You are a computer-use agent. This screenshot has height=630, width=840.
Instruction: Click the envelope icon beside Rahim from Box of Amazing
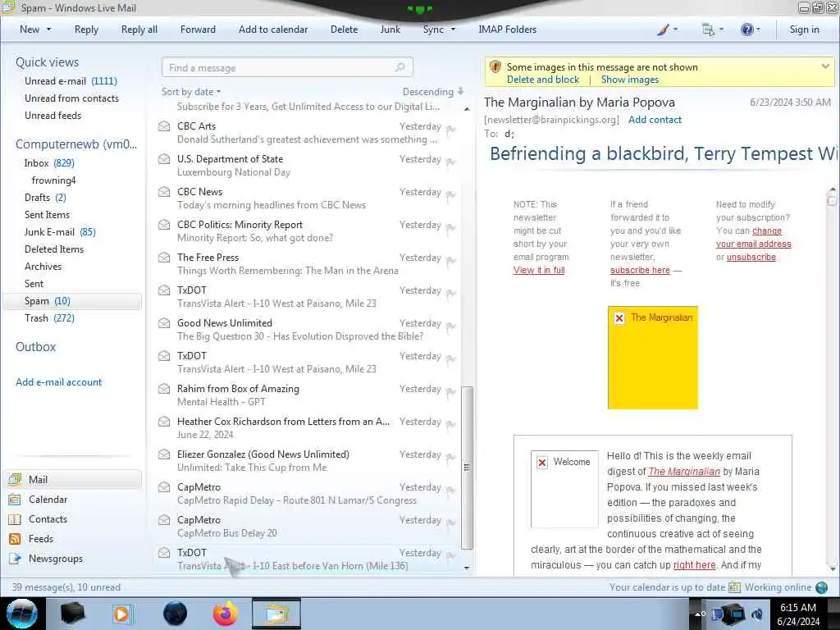pos(164,389)
